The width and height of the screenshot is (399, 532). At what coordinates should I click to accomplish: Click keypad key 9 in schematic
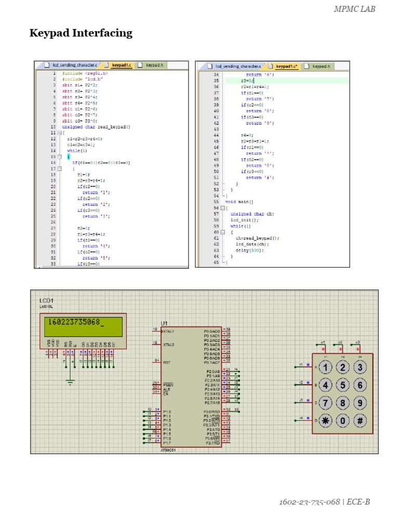click(360, 403)
